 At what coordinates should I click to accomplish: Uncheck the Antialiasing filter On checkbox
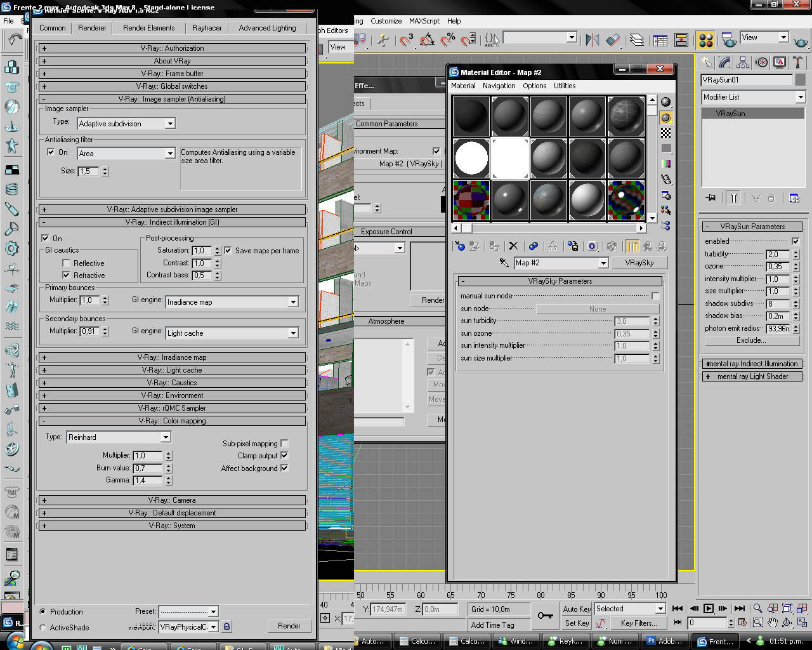coord(51,152)
